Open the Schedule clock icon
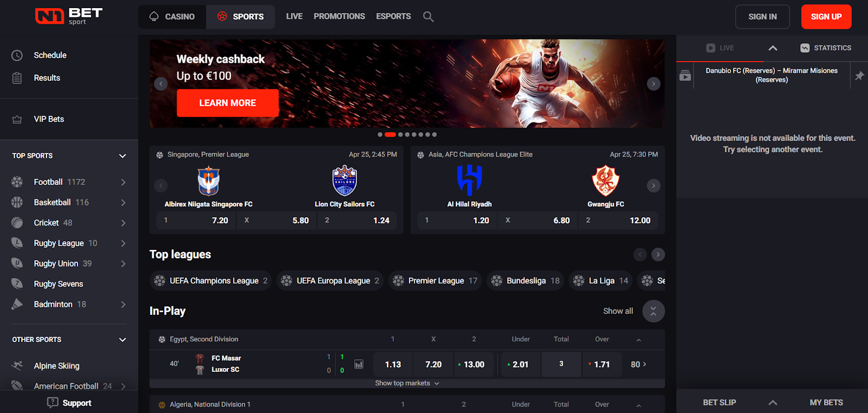This screenshot has width=868, height=413. (17, 55)
